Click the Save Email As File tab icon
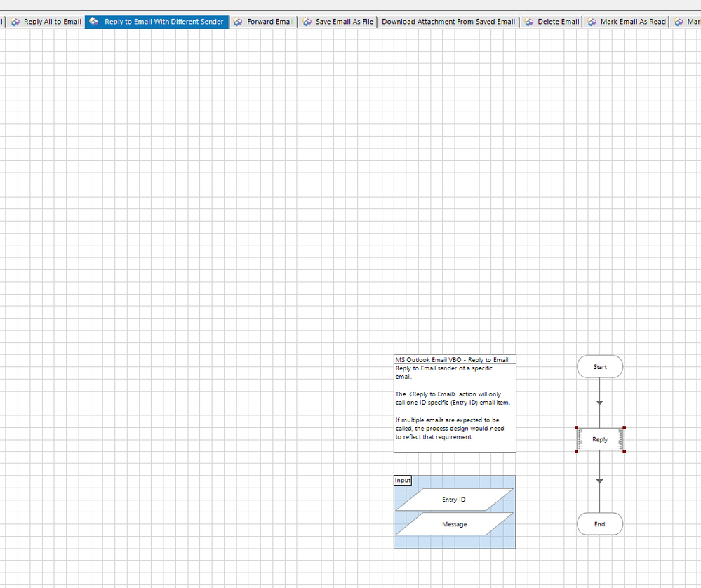The height and width of the screenshot is (588, 701). pos(307,22)
